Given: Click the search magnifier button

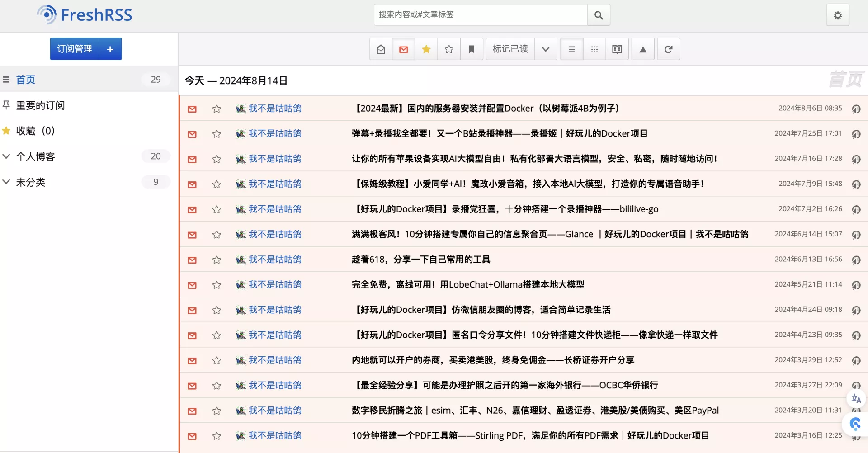Looking at the screenshot, I should click(x=599, y=15).
